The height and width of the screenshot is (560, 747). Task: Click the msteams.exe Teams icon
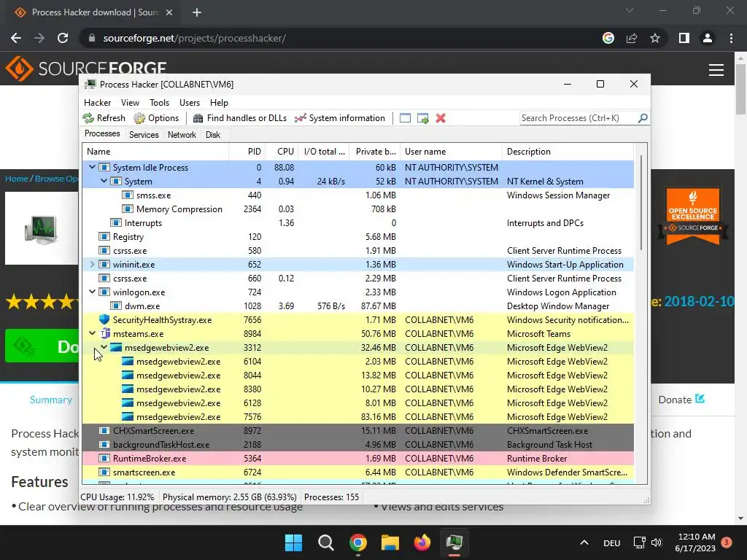104,333
